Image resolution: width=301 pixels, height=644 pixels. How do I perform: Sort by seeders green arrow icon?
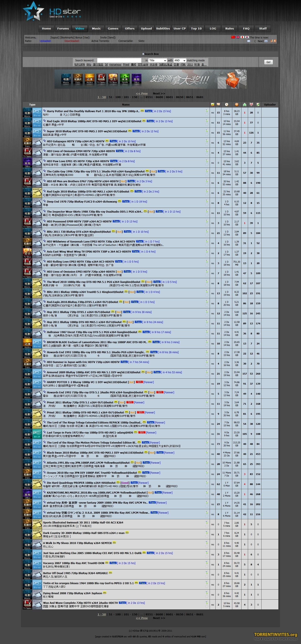pyautogui.click(x=245, y=104)
